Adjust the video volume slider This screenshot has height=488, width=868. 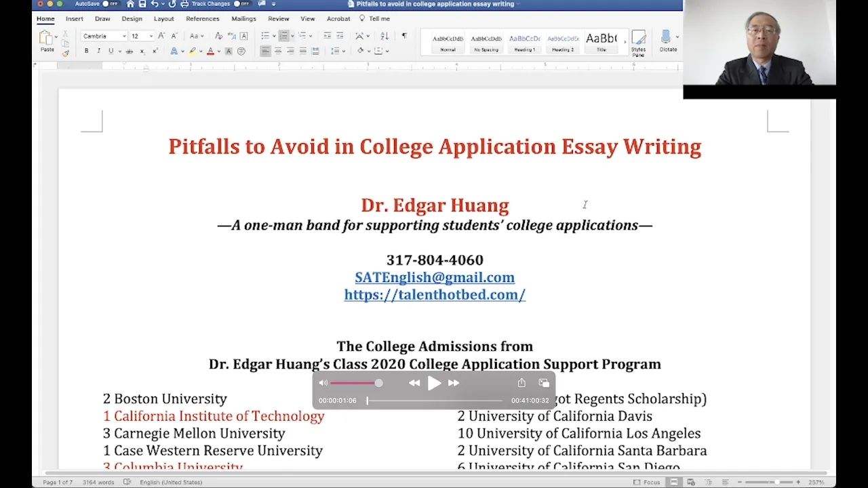tap(357, 383)
